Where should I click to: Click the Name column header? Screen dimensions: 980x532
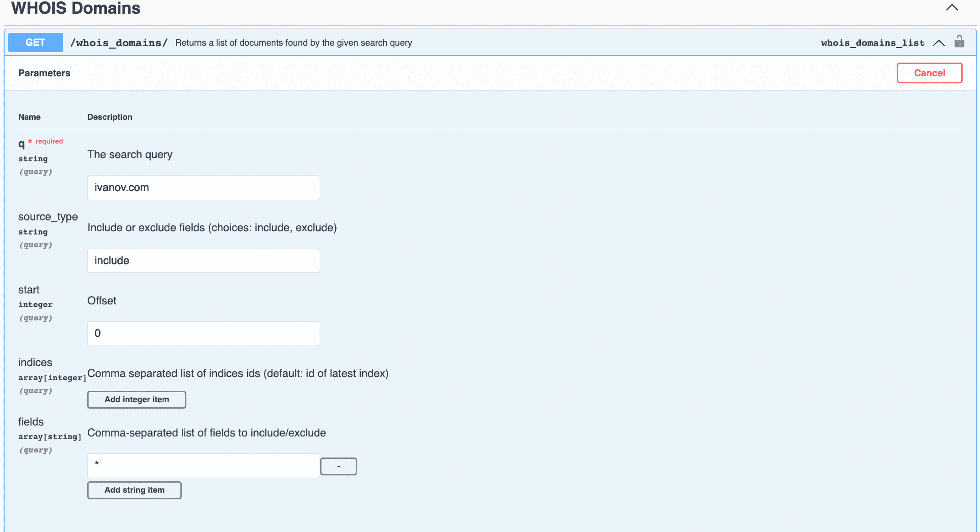[29, 117]
